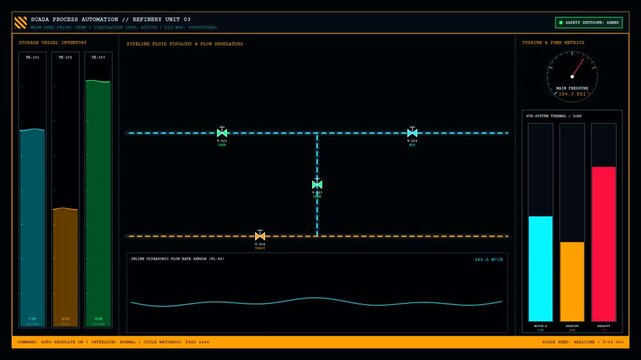Click the TK-102 tank label

(65, 58)
